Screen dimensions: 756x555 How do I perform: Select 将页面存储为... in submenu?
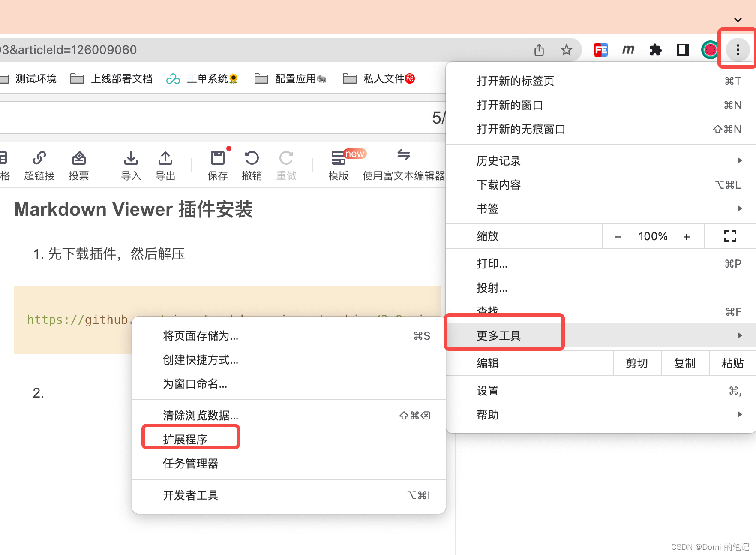pos(289,336)
